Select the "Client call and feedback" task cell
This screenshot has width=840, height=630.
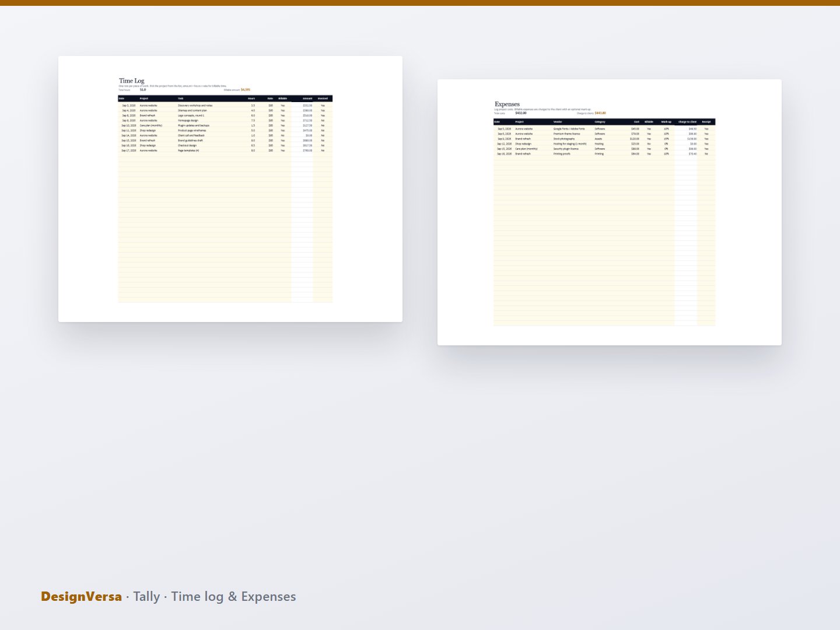pos(191,135)
